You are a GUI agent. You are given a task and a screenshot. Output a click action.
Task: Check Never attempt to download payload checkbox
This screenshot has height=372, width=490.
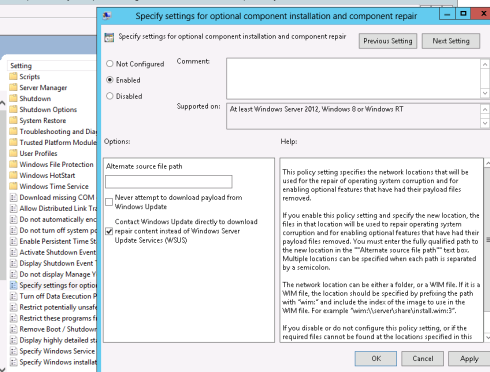(x=109, y=202)
